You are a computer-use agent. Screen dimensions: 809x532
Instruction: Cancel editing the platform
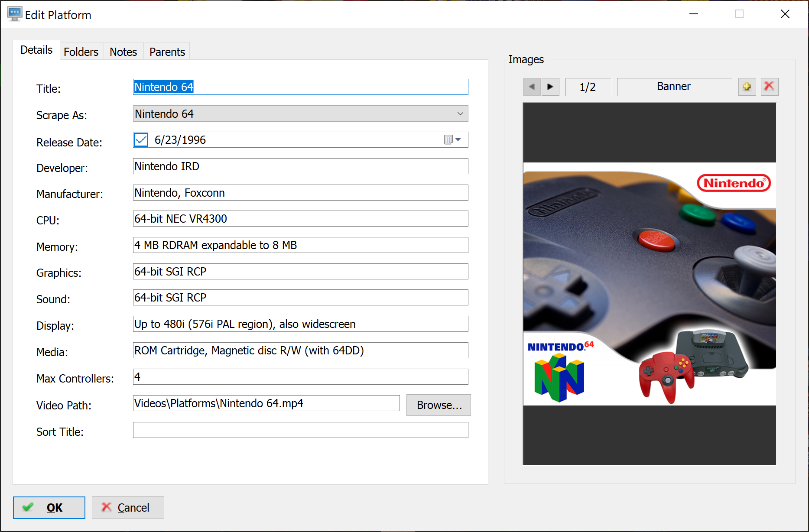(x=128, y=507)
